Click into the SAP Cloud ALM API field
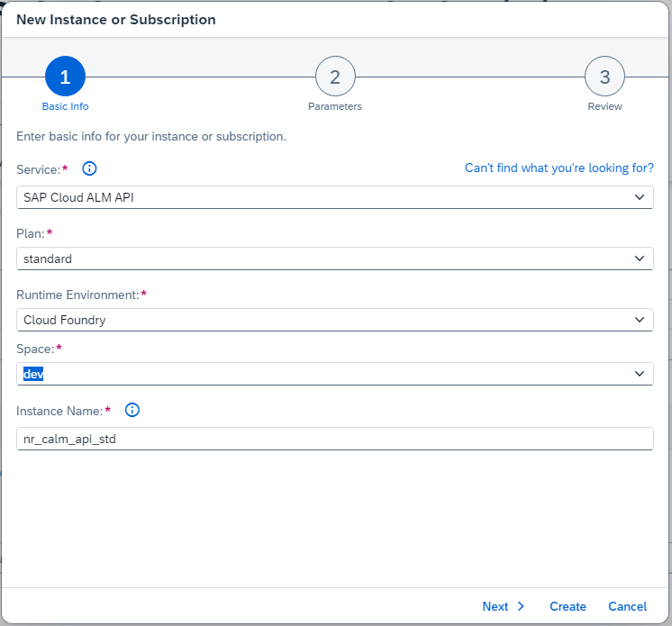Image resolution: width=672 pixels, height=626 pixels. pyautogui.click(x=315, y=197)
